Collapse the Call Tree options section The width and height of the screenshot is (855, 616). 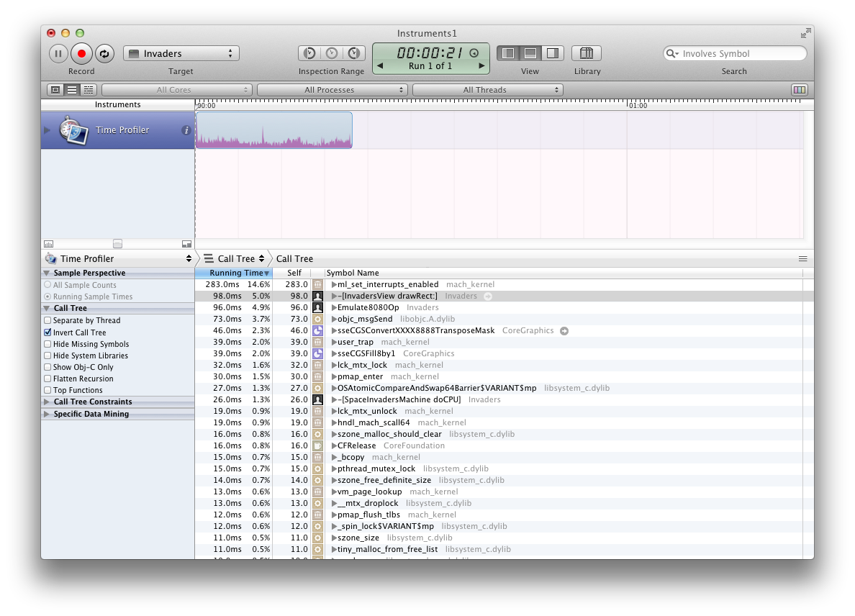[47, 308]
